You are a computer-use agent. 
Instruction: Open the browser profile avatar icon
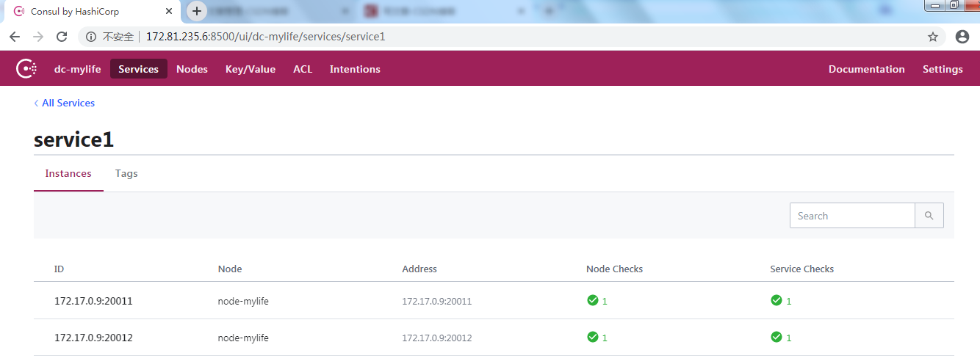point(962,37)
